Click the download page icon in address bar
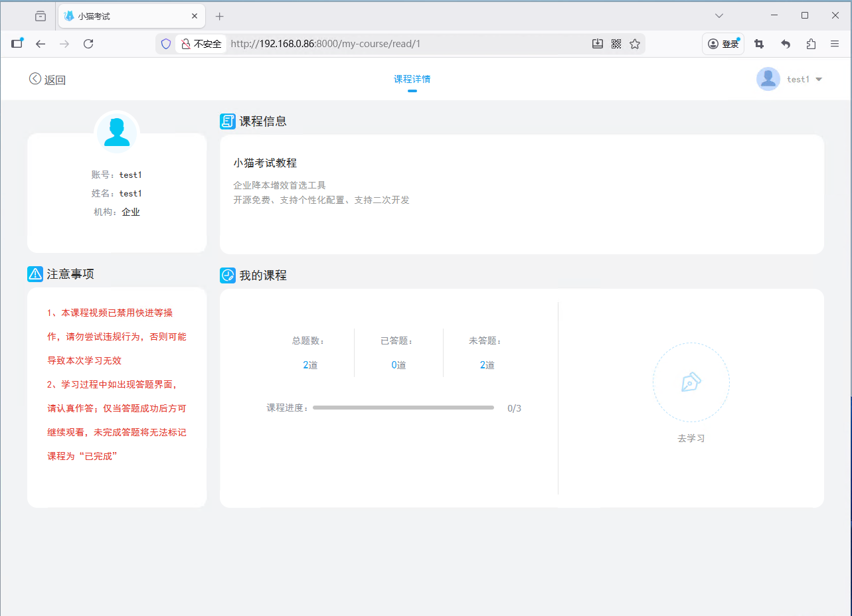Viewport: 852px width, 616px height. tap(598, 44)
